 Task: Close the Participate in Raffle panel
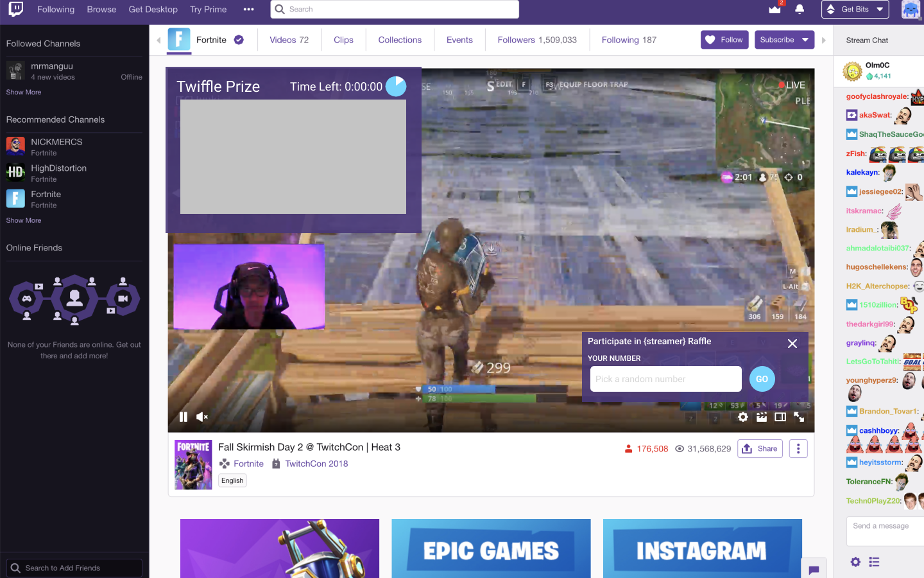pyautogui.click(x=792, y=344)
